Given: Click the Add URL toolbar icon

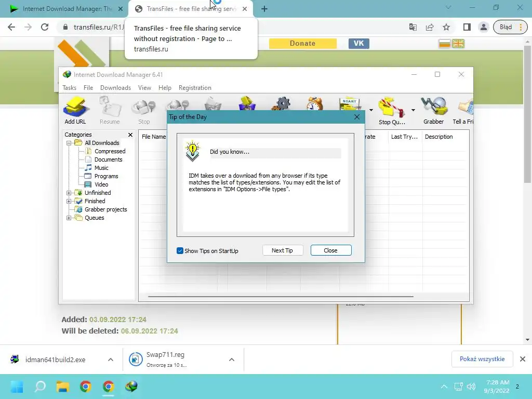Looking at the screenshot, I should [75, 110].
